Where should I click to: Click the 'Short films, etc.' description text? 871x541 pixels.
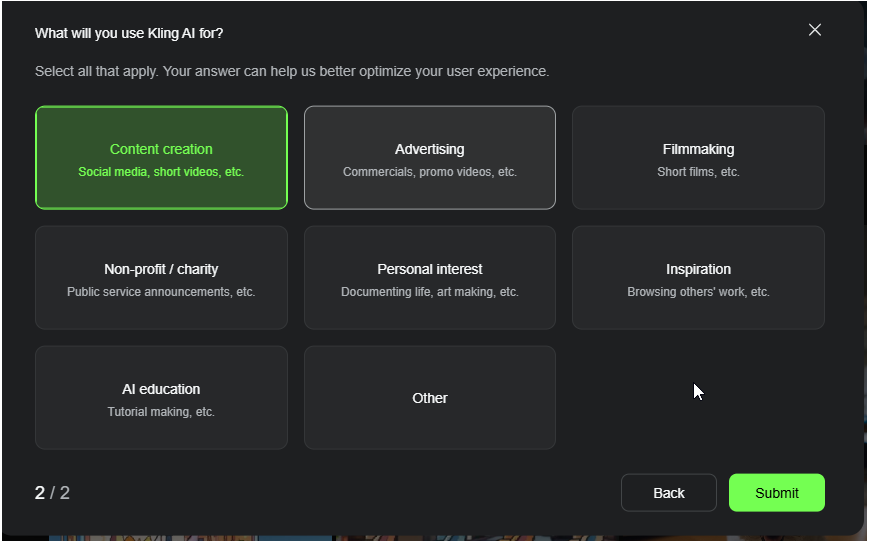(x=698, y=172)
